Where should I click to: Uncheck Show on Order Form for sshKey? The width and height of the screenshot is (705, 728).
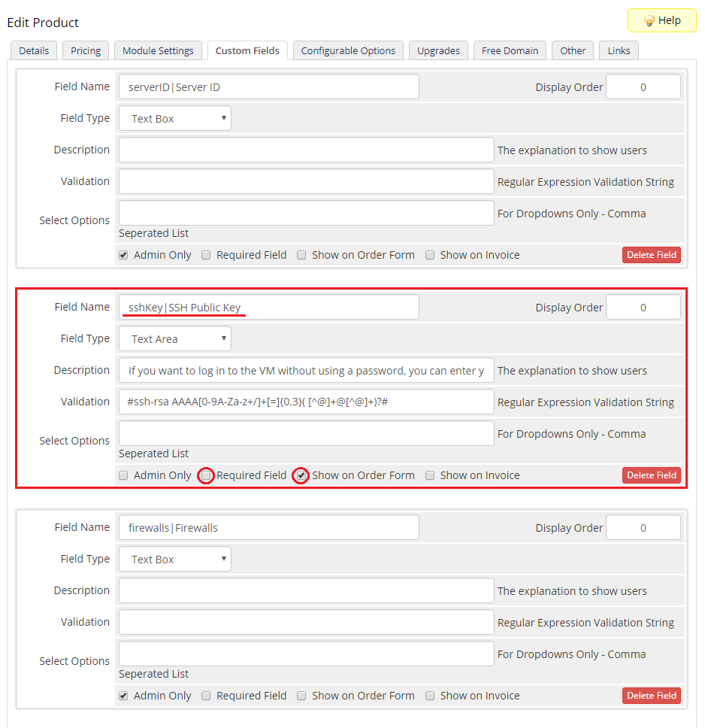301,475
